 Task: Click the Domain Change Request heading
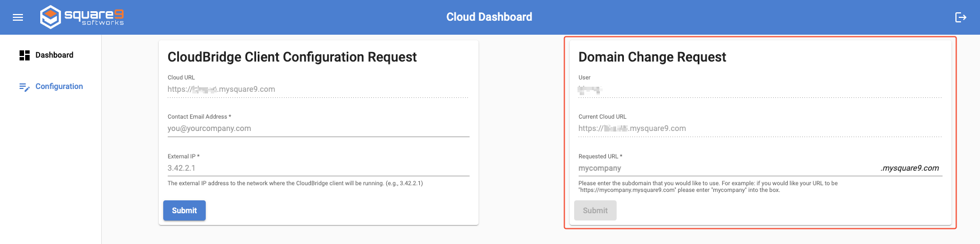click(652, 57)
